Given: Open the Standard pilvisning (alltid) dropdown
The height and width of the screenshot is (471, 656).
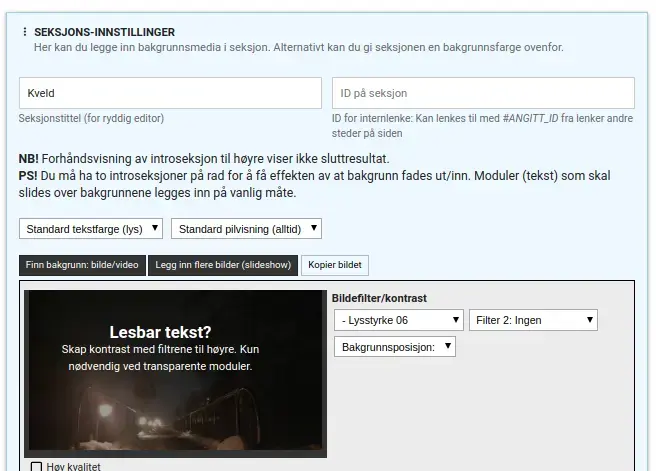Looking at the screenshot, I should point(246,229).
